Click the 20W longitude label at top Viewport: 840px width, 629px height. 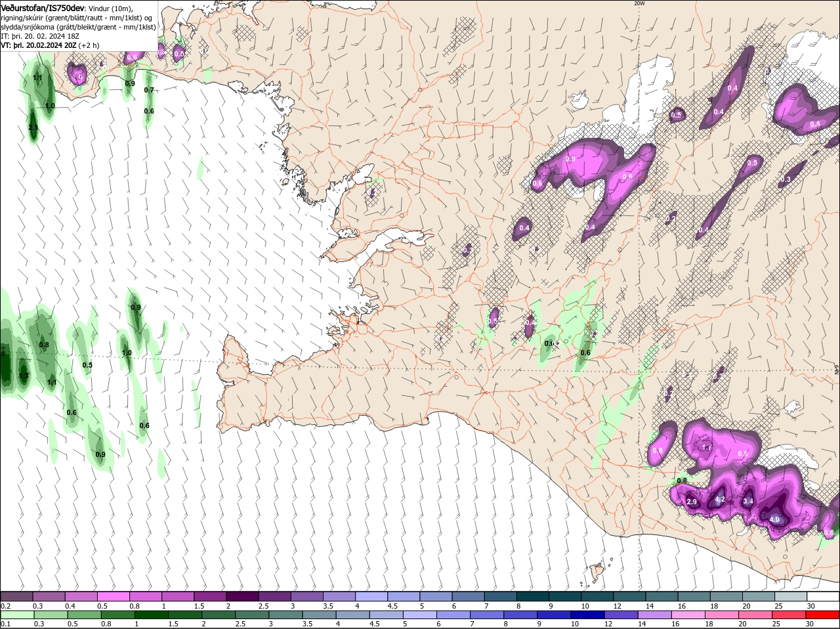[639, 3]
